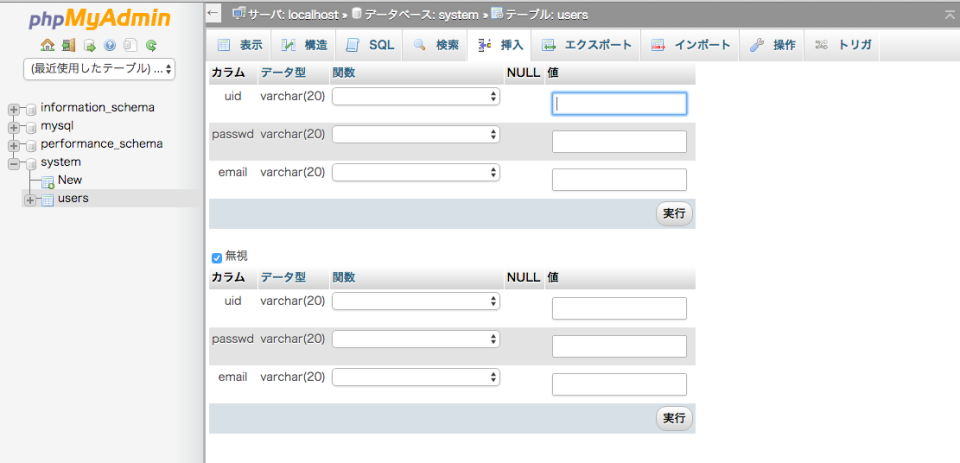The height and width of the screenshot is (463, 960).
Task: Open the query window icon
Action: point(89,45)
